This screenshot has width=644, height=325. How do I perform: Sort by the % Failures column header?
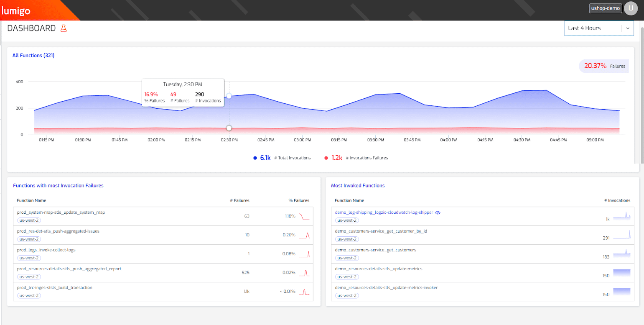[x=299, y=200]
